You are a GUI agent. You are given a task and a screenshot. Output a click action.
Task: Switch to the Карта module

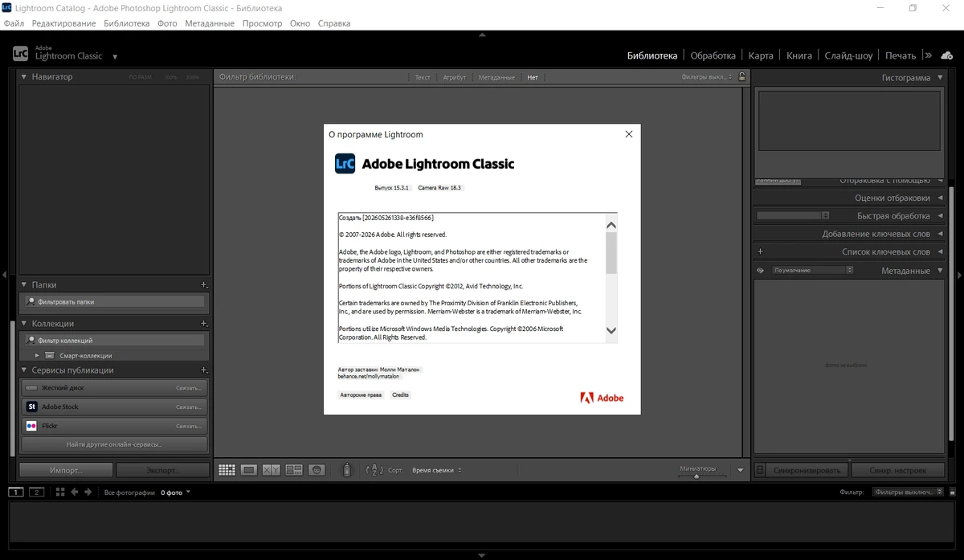(x=761, y=55)
